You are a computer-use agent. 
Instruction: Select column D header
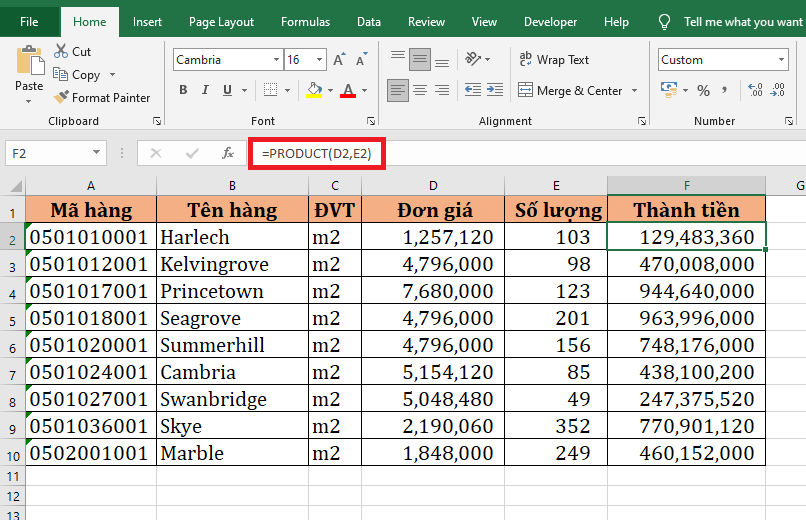pos(433,185)
